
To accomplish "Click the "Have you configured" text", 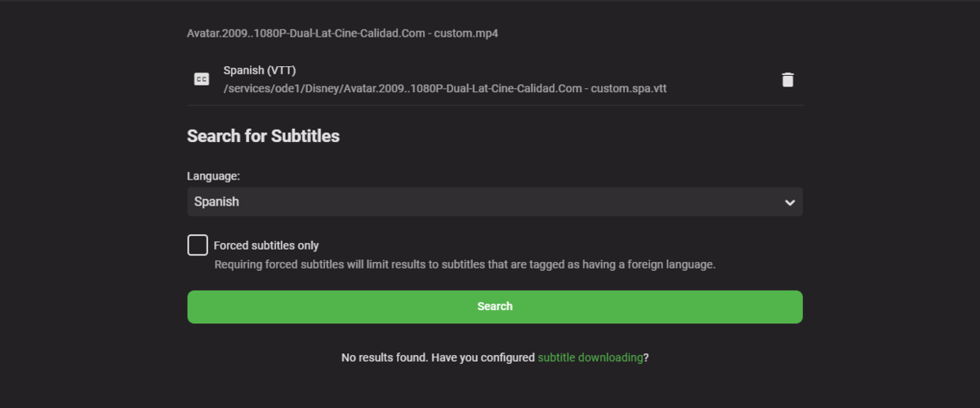I will pyautogui.click(x=483, y=357).
